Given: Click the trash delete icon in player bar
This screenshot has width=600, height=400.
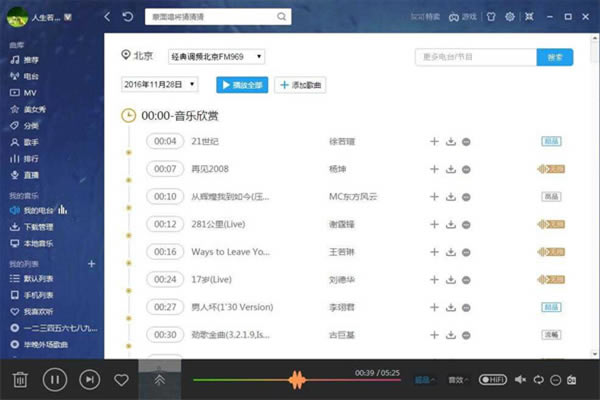Looking at the screenshot, I should (x=20, y=380).
